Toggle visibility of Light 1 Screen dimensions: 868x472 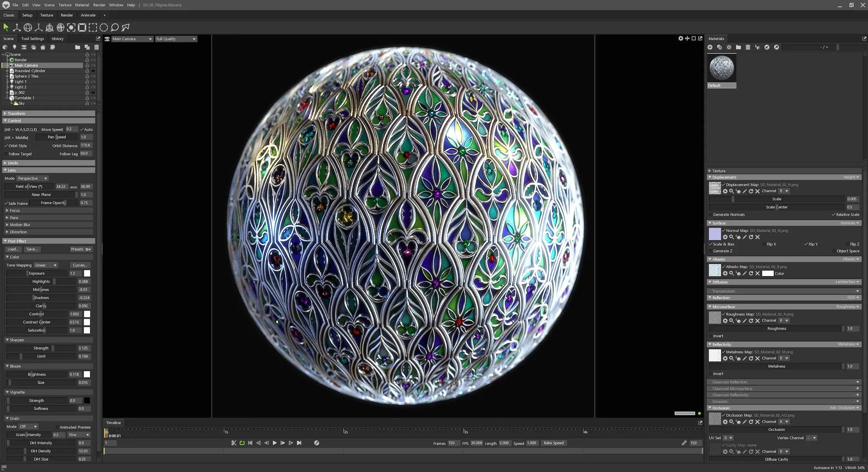(x=93, y=82)
